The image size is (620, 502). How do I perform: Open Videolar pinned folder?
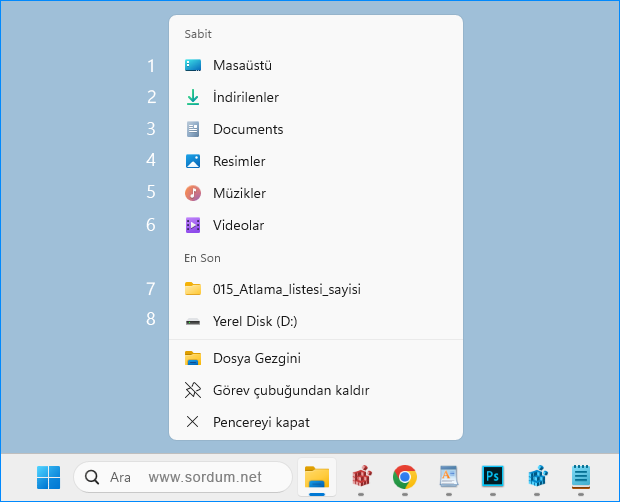point(316,225)
